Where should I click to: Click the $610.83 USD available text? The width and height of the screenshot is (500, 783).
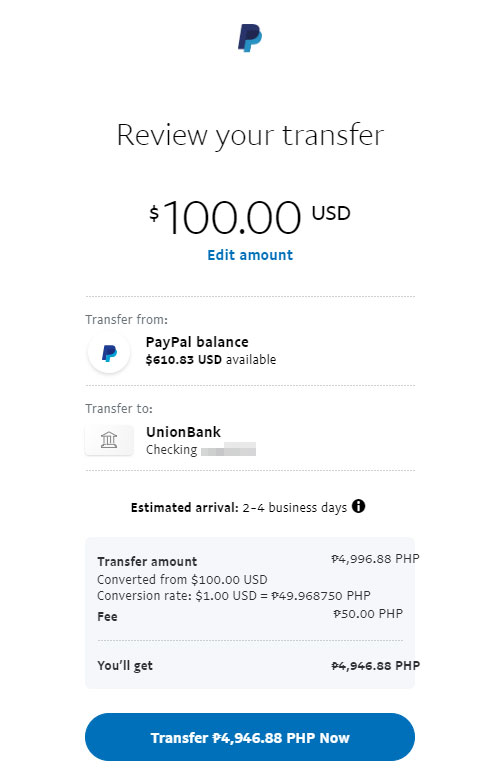[x=210, y=360]
